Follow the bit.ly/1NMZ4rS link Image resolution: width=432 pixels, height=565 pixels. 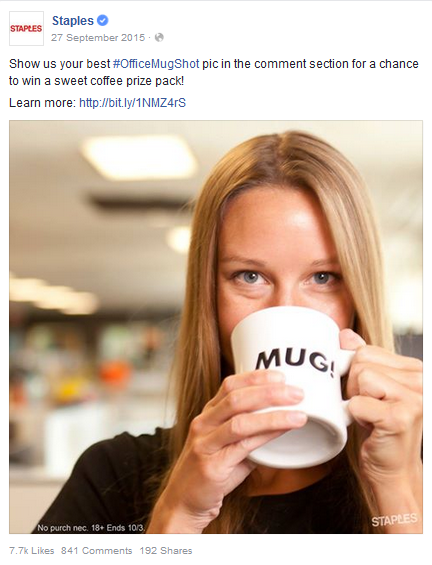[133, 103]
